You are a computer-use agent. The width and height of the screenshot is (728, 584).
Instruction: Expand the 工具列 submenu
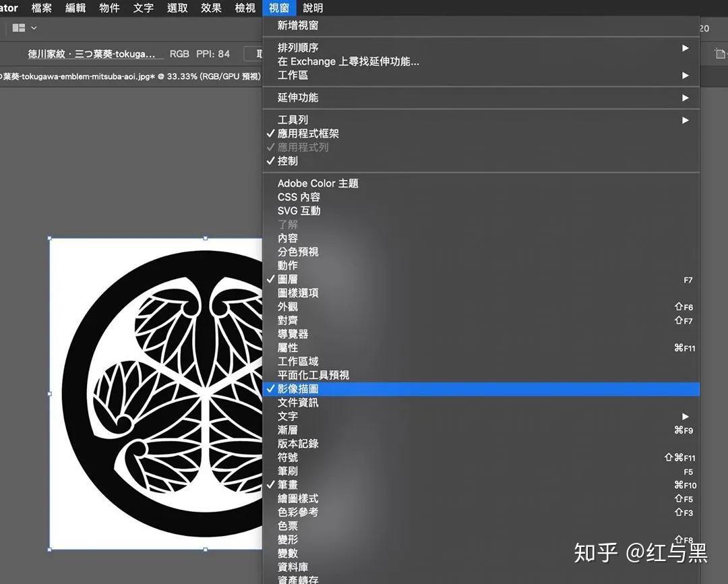[481, 120]
